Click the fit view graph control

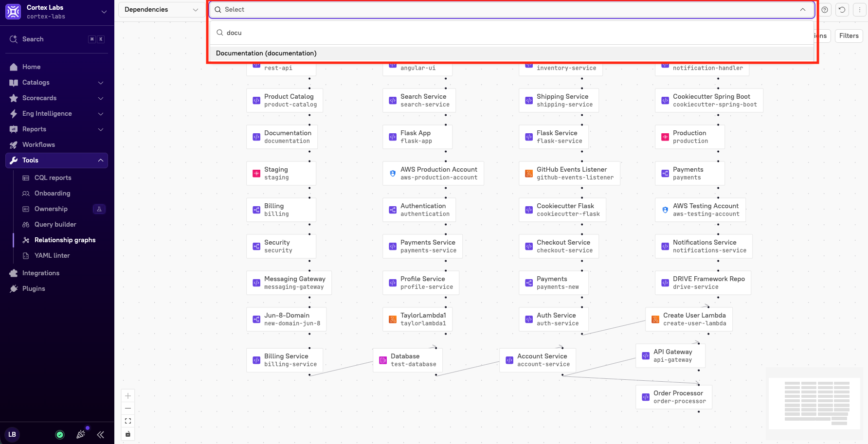[x=128, y=421]
